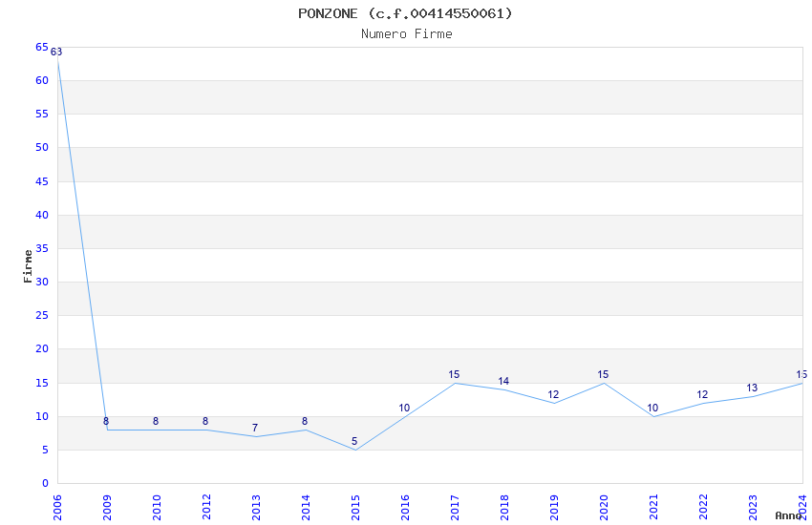
Task: Click the 63 data point label for 2006
Action: pyautogui.click(x=56, y=52)
